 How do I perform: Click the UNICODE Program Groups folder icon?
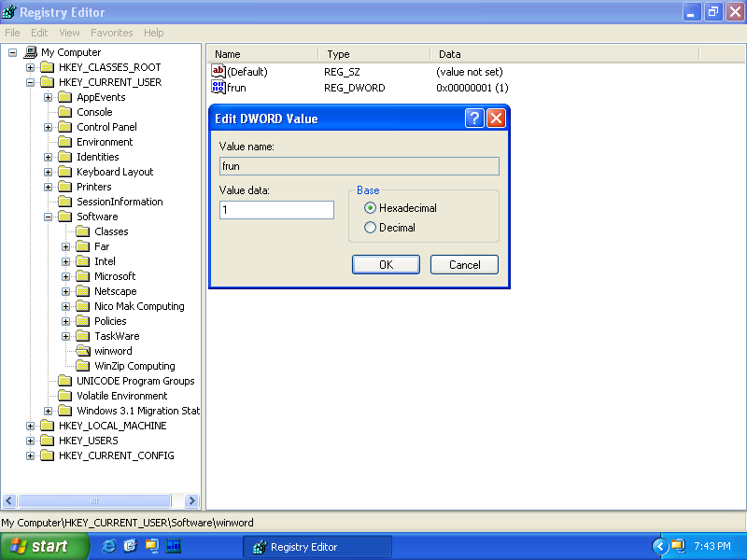(x=64, y=381)
